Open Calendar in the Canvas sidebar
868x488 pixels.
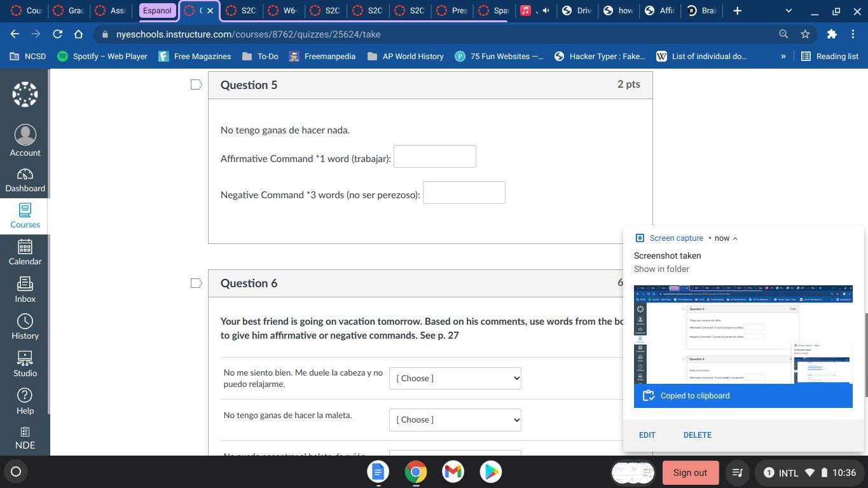25,253
